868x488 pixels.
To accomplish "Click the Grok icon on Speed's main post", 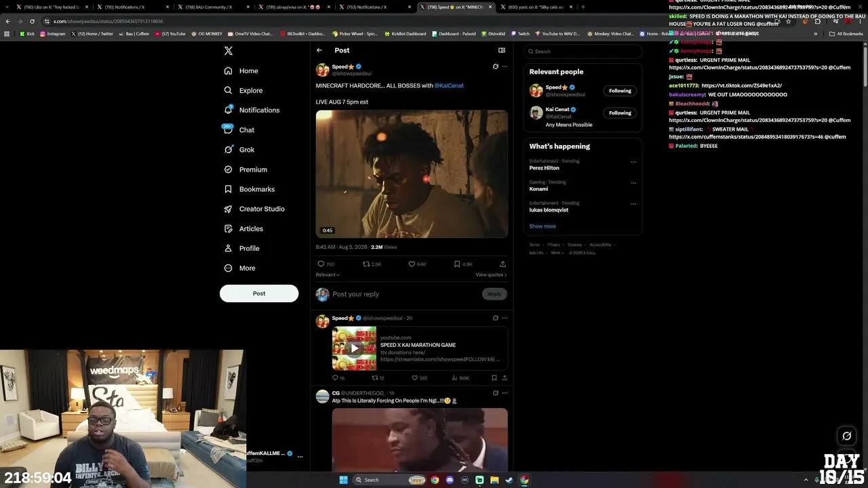I will coord(495,66).
